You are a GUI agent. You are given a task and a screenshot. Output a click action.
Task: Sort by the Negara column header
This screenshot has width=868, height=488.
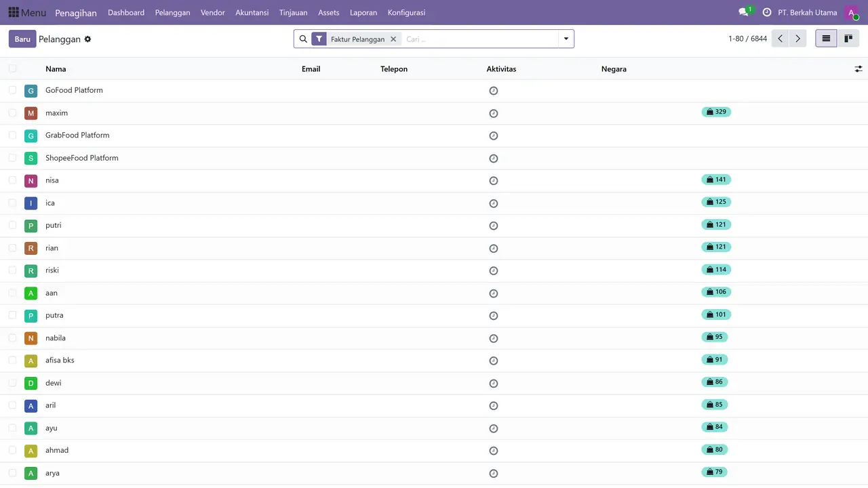[614, 69]
